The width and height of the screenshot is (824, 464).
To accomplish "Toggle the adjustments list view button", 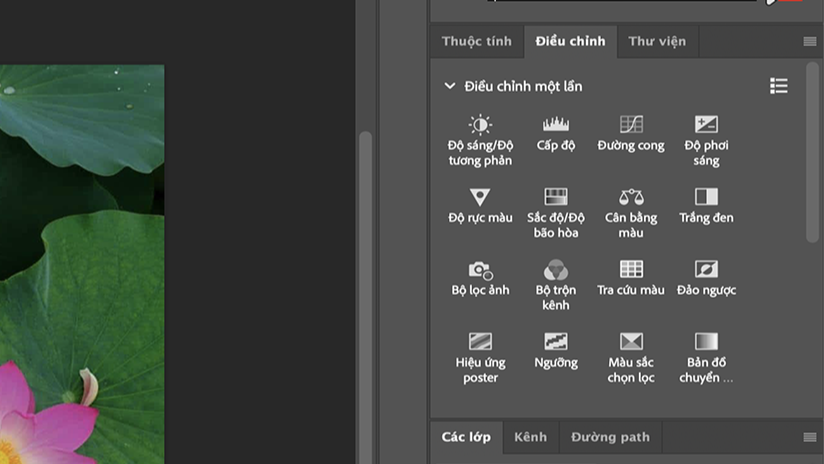I will [779, 86].
